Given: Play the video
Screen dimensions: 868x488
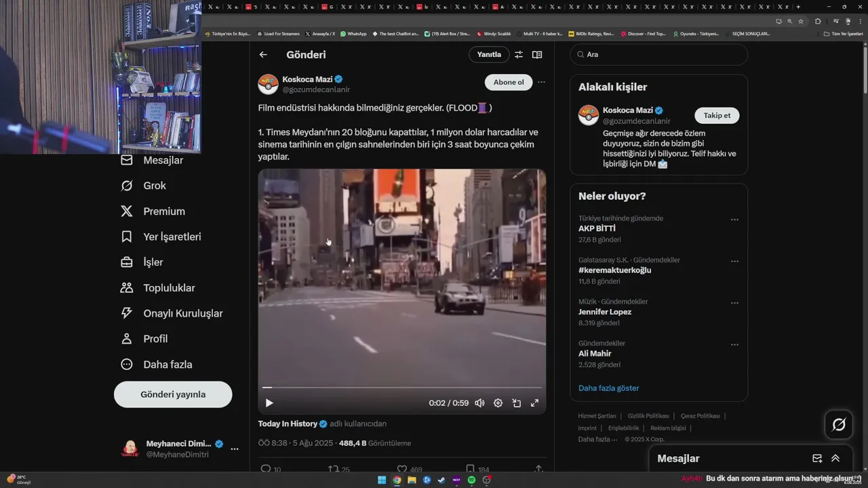Looking at the screenshot, I should point(269,403).
